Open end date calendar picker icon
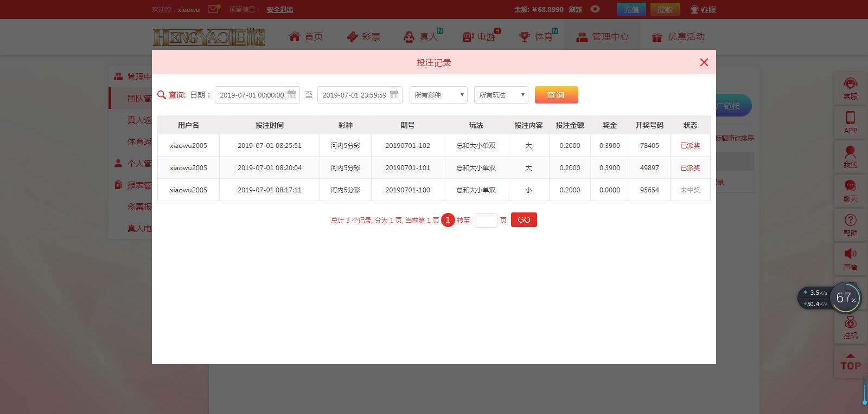This screenshot has height=414, width=868. pyautogui.click(x=394, y=94)
